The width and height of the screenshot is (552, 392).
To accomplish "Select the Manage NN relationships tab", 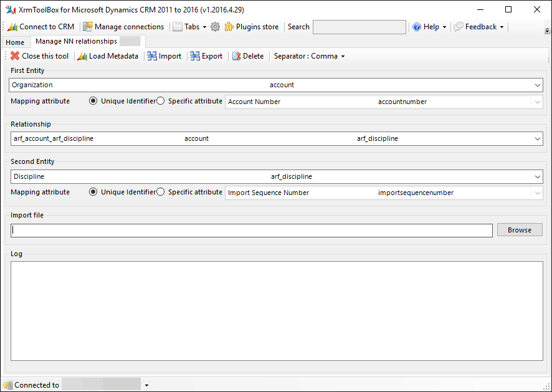I will (x=88, y=41).
